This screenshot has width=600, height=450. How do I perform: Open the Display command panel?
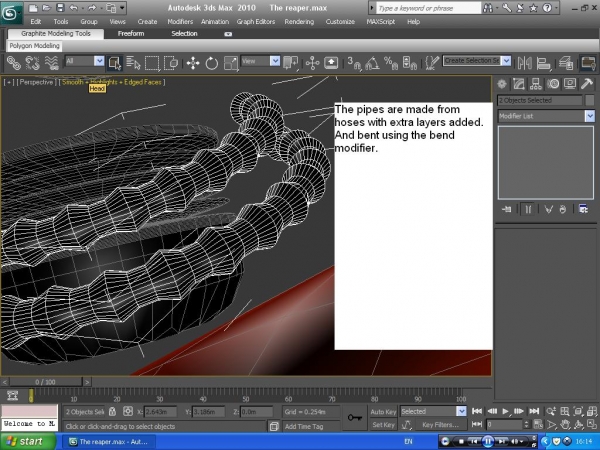pyautogui.click(x=570, y=84)
